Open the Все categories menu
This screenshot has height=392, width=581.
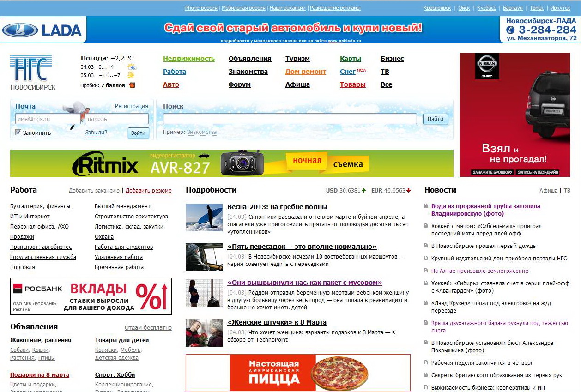pyautogui.click(x=386, y=84)
